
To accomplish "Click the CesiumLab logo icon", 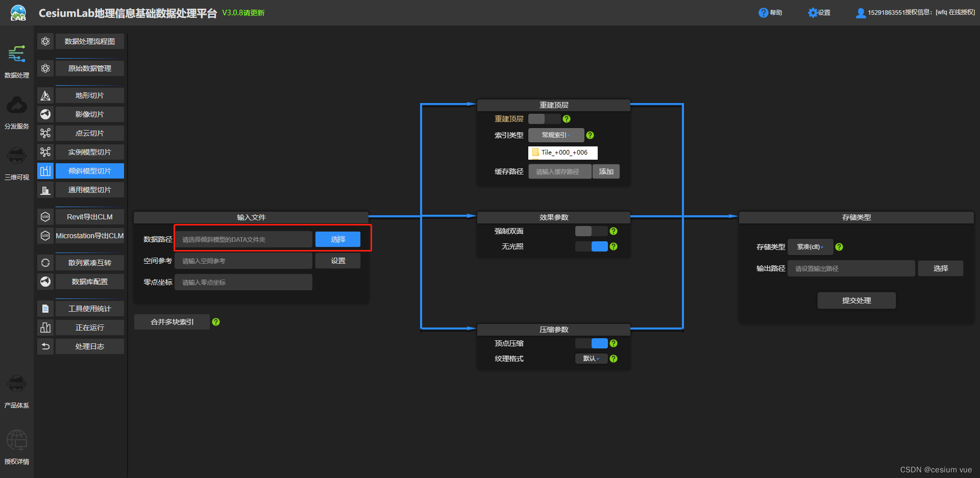I will click(18, 13).
